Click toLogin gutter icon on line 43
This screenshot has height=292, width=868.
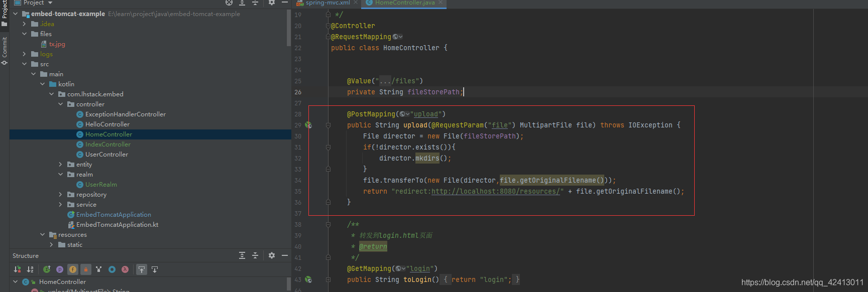[x=308, y=279]
